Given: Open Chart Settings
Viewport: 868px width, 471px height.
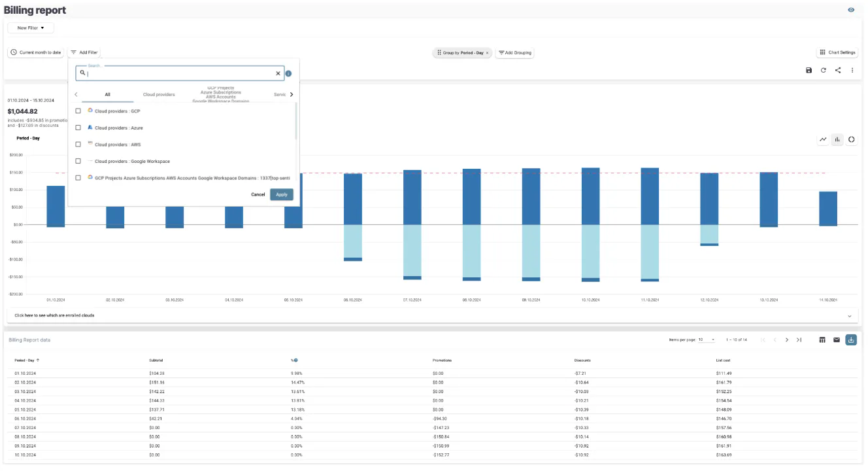Looking at the screenshot, I should click(x=837, y=52).
